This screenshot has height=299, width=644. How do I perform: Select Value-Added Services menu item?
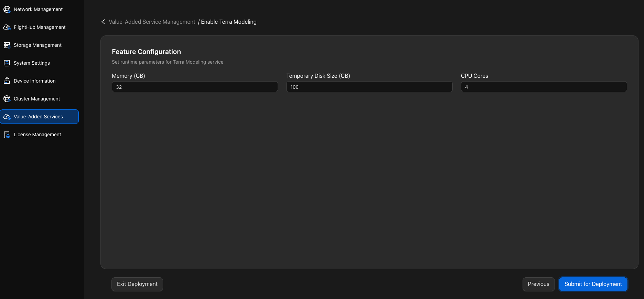39,117
